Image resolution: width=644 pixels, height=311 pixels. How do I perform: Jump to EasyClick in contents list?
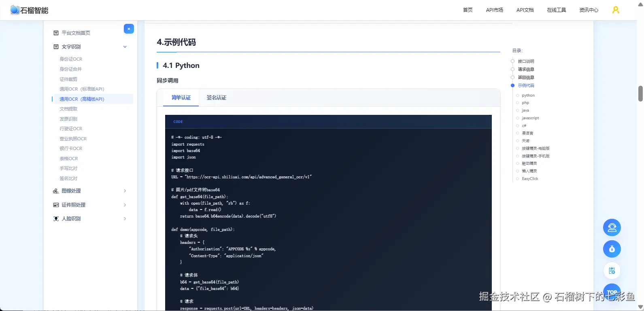(530, 179)
